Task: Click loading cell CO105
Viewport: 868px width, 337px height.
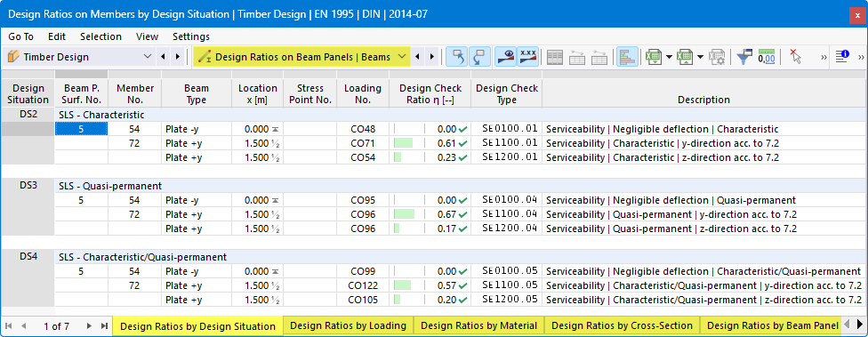Action: (x=363, y=300)
